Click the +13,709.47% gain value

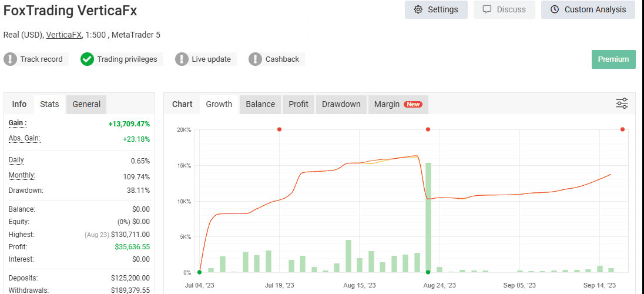click(129, 123)
